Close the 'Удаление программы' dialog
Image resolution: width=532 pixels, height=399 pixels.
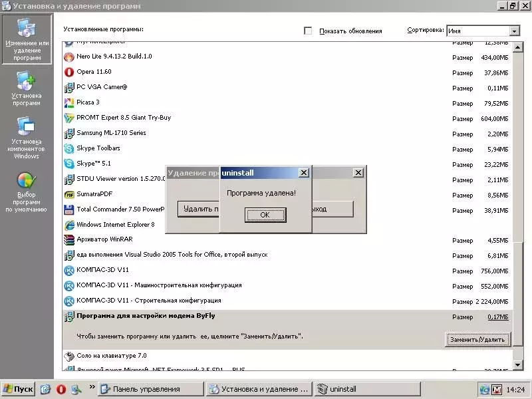358,173
